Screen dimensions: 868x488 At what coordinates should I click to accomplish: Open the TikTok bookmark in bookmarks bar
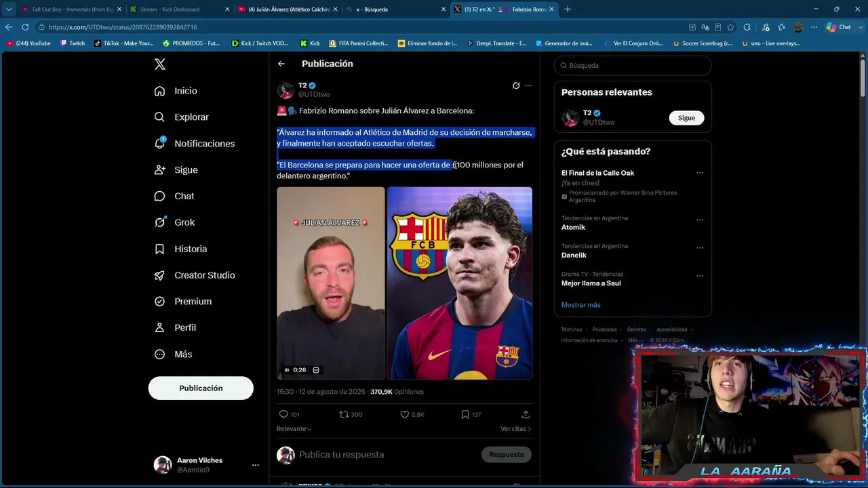click(124, 43)
